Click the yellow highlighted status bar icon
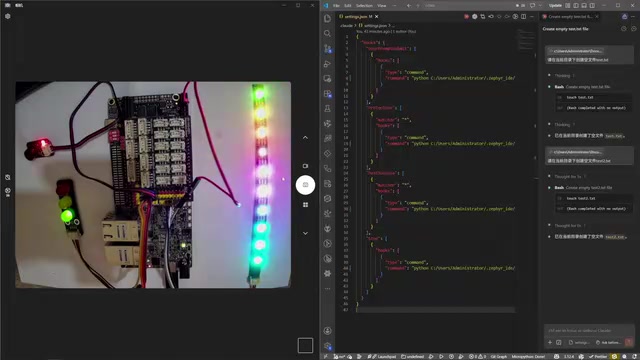Image resolution: width=640 pixels, height=360 pixels. [x=614, y=356]
